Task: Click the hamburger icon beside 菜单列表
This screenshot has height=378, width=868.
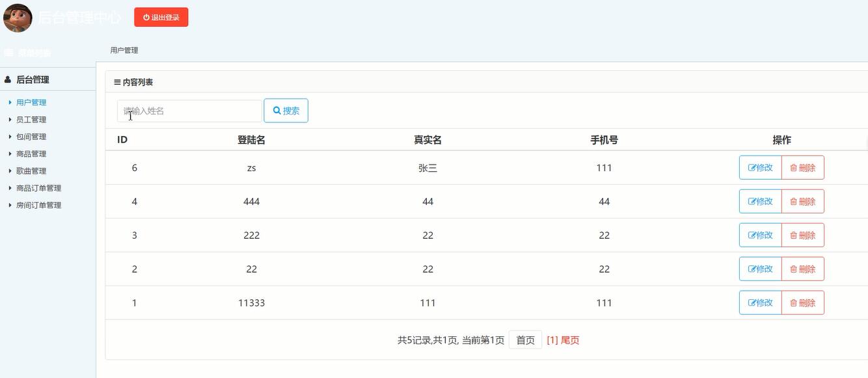Action: 7,52
